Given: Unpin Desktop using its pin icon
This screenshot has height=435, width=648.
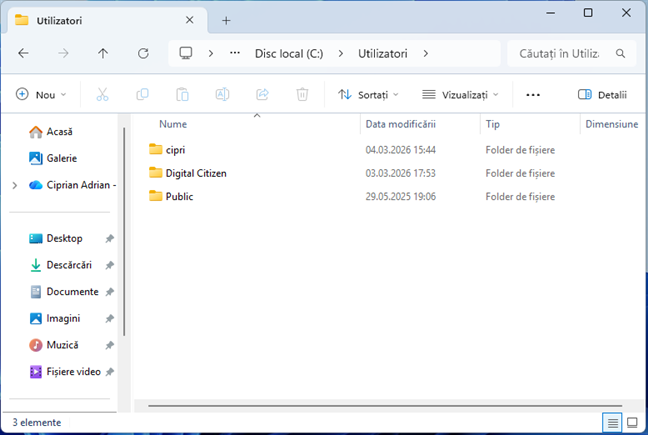Looking at the screenshot, I should click(x=110, y=238).
